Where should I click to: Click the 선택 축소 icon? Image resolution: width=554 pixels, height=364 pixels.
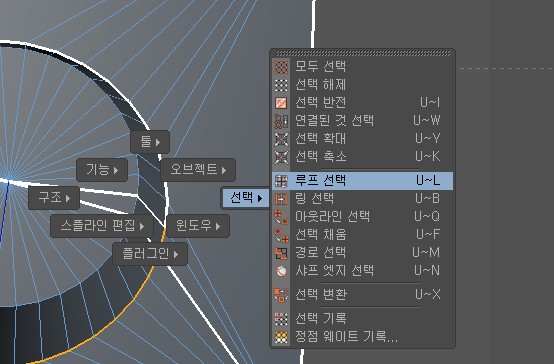click(x=281, y=157)
